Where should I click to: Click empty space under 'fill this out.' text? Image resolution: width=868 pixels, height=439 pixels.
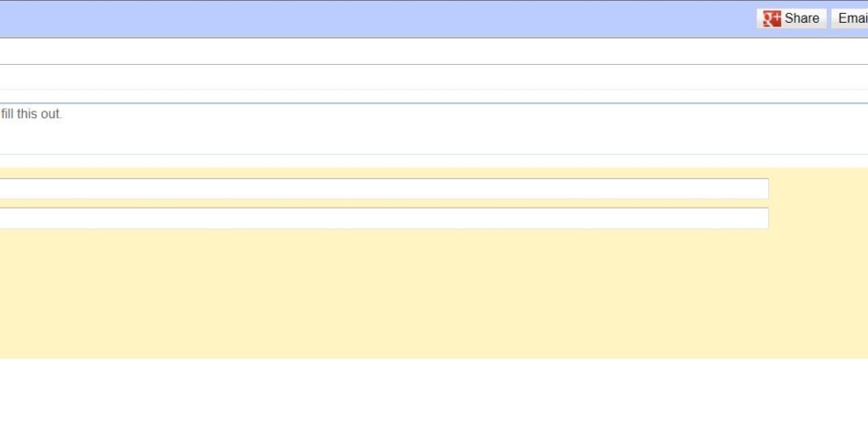coord(434,138)
